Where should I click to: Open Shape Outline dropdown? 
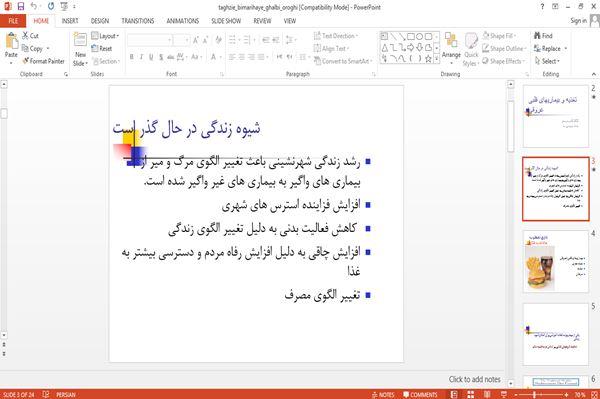point(504,48)
